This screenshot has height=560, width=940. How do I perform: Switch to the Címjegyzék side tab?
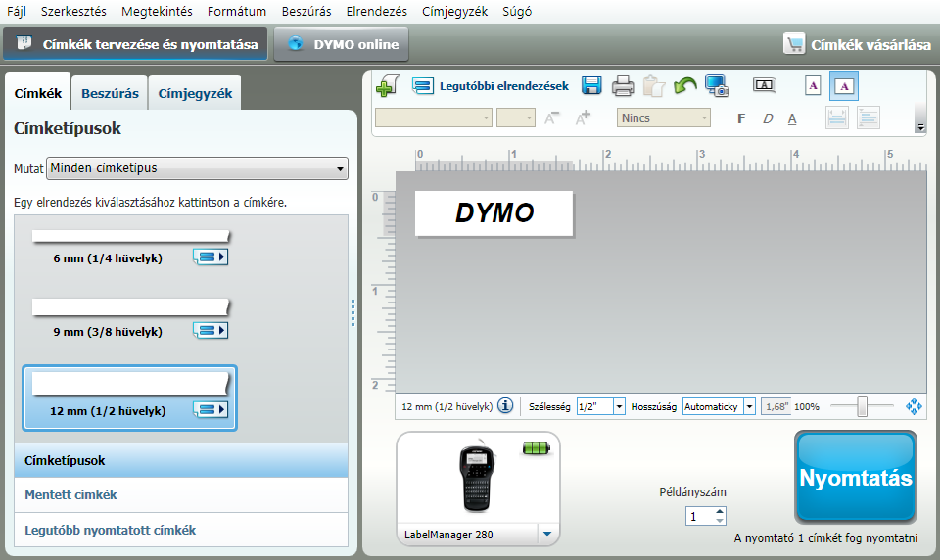point(195,93)
